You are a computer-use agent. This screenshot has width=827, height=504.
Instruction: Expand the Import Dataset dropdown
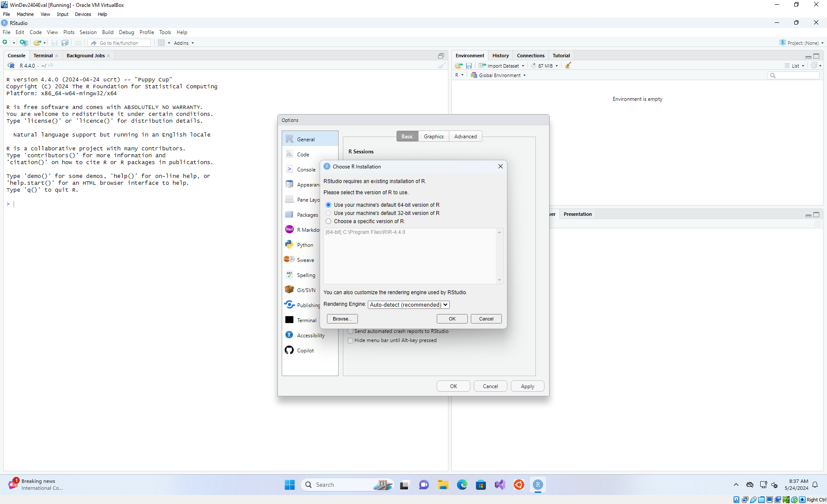(502, 66)
